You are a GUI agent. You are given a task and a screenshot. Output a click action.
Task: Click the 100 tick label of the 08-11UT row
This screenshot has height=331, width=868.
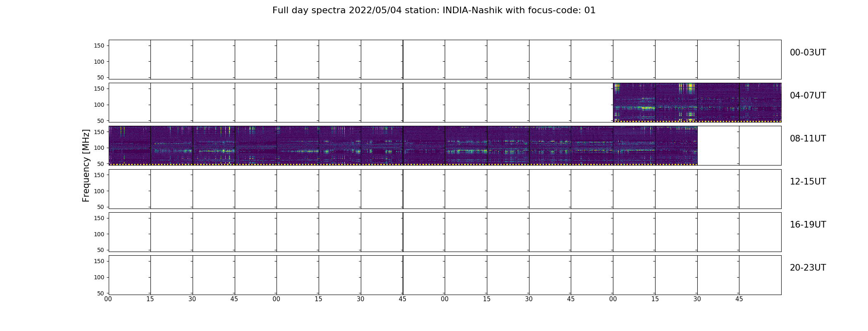[x=99, y=148]
